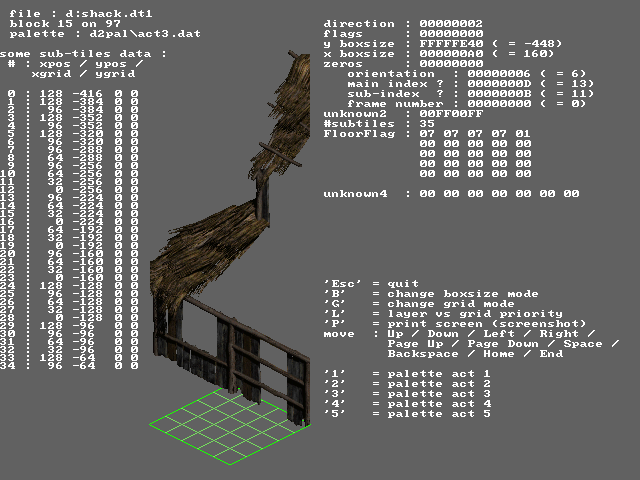Select the 'L' layer vs grid priority line
The image size is (640, 480).
point(443,314)
